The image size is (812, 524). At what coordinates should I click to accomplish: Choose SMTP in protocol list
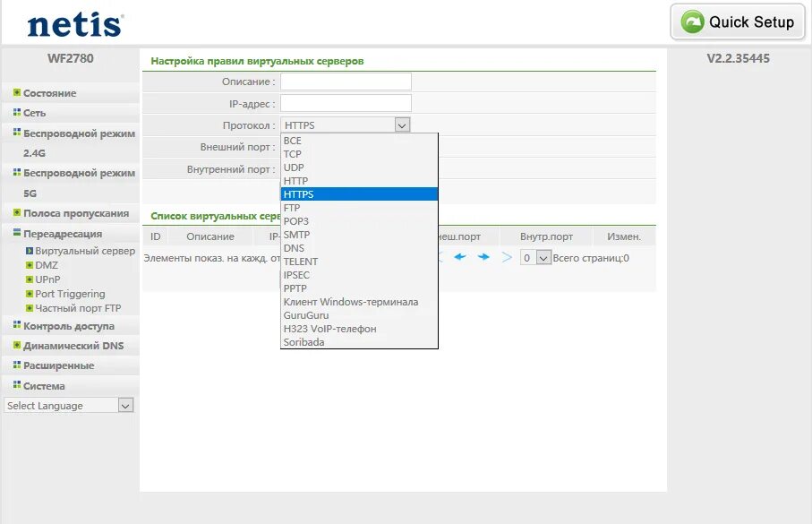pos(359,235)
